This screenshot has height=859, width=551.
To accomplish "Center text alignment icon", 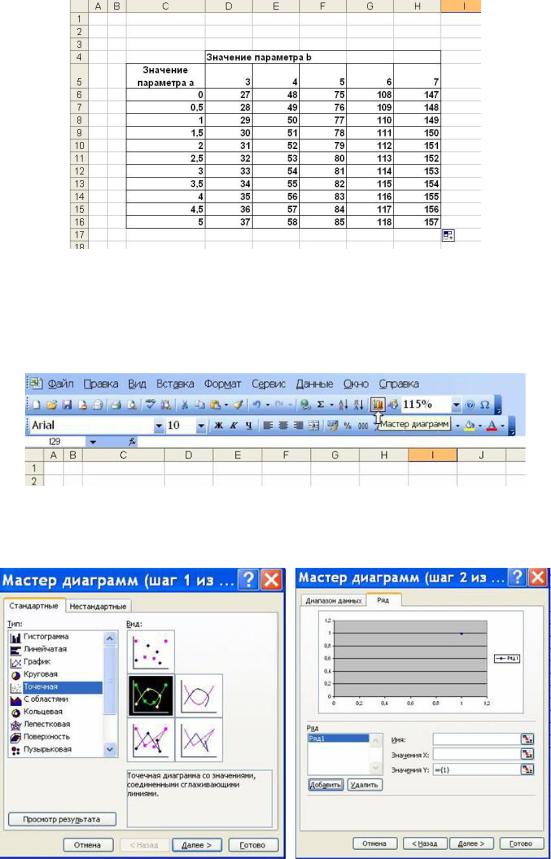I will [283, 426].
